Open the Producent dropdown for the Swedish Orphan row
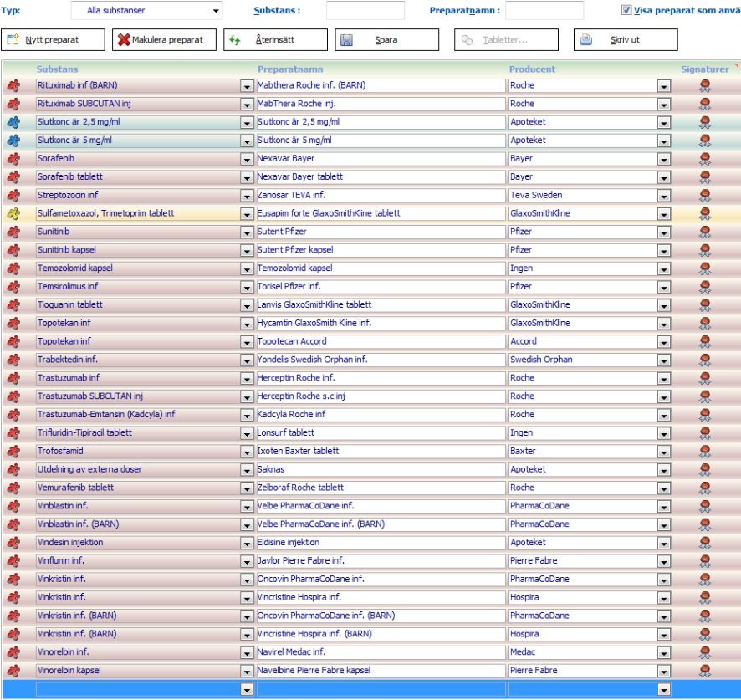741x700 pixels. click(x=663, y=360)
